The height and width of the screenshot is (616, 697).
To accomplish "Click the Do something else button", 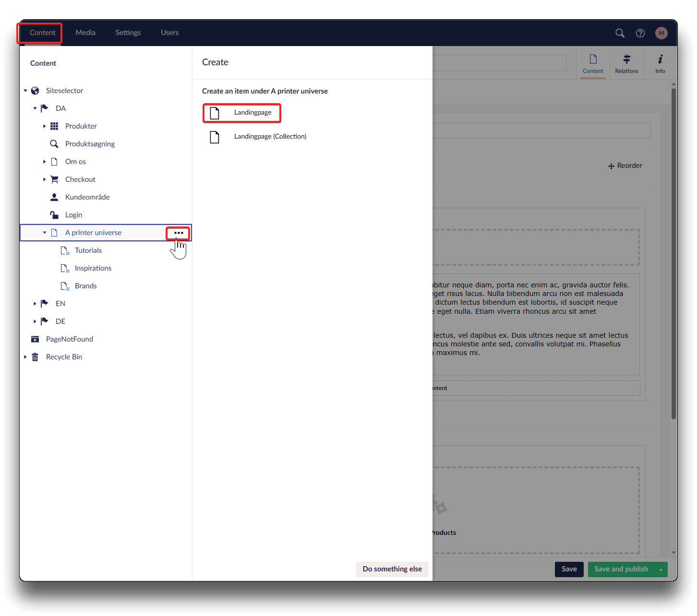I will pyautogui.click(x=392, y=569).
